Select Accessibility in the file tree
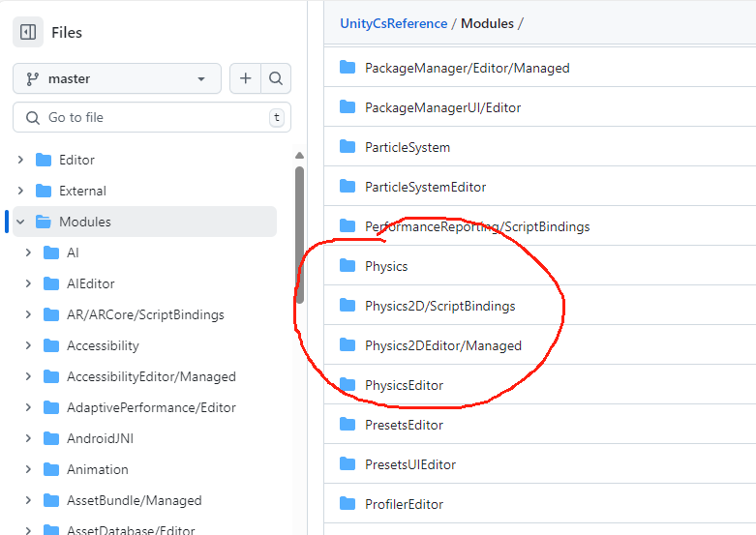 103,345
